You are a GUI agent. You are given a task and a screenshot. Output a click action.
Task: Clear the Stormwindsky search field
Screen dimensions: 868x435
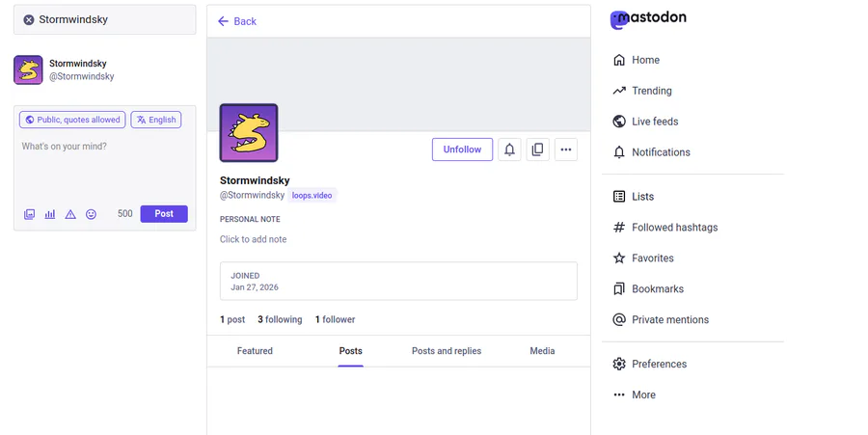[29, 20]
